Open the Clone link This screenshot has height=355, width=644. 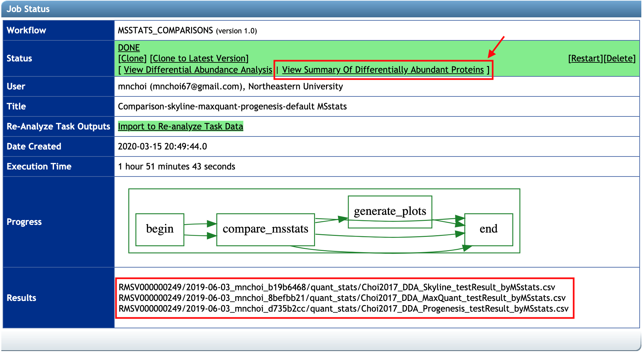pyautogui.click(x=132, y=58)
